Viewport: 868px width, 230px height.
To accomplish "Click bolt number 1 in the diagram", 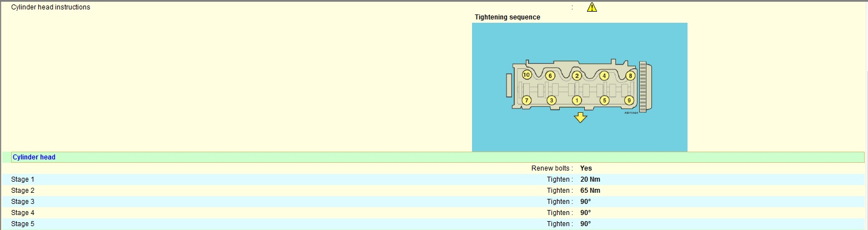I will [x=577, y=101].
